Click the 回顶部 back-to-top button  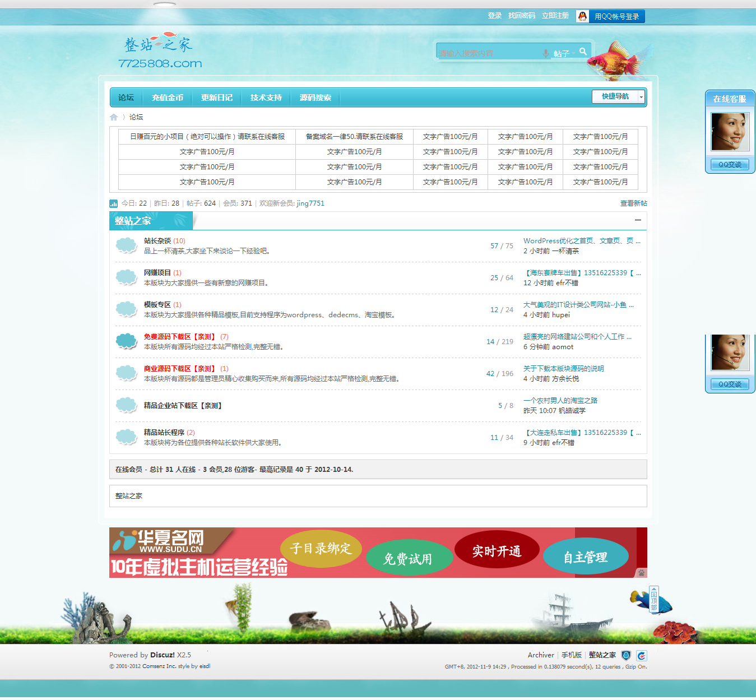pos(653,600)
